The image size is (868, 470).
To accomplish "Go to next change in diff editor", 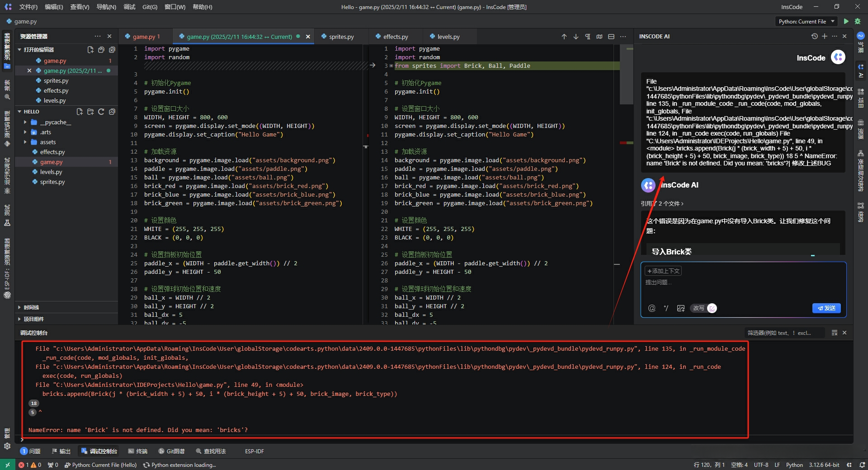I will coord(576,37).
